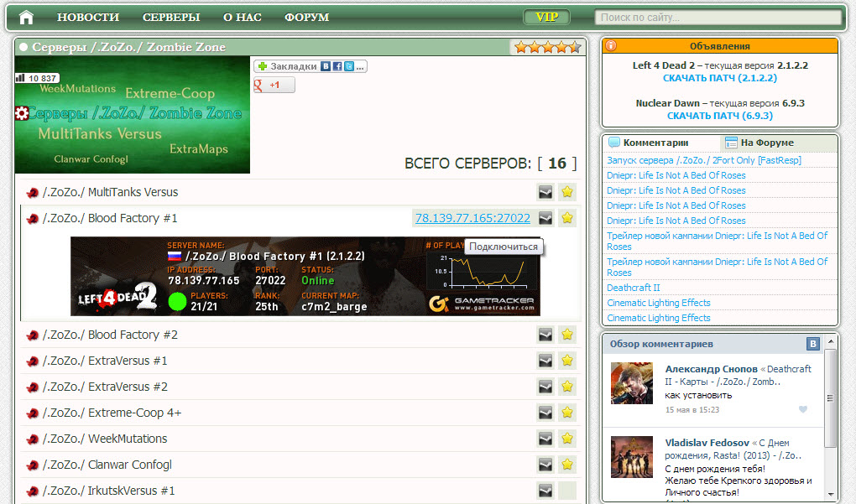Toggle favorite star for WeekMutations server

coord(567,439)
